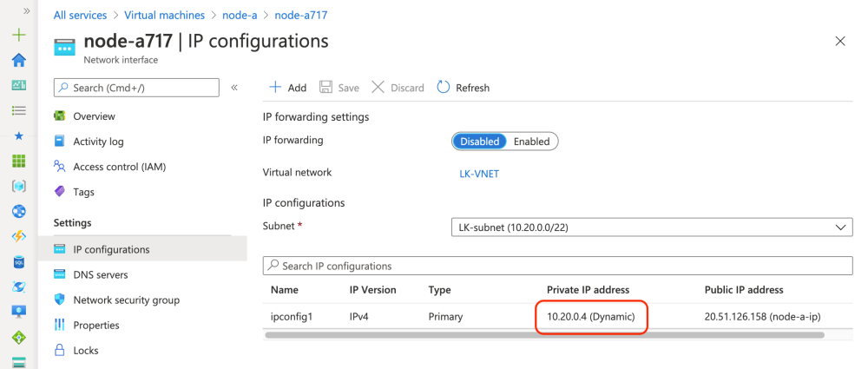
Task: Open the LK-subnet dropdown
Action: (x=651, y=227)
